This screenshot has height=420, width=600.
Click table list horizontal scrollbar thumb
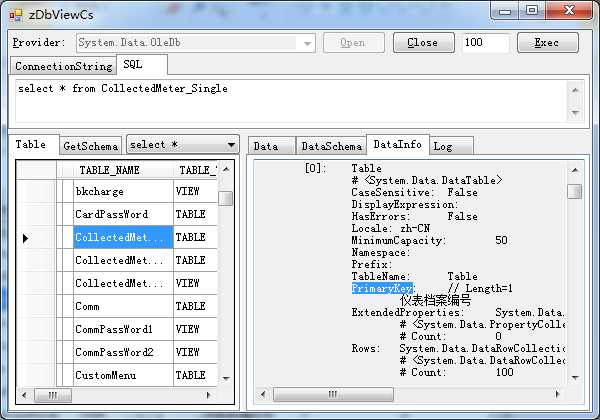pos(53,395)
